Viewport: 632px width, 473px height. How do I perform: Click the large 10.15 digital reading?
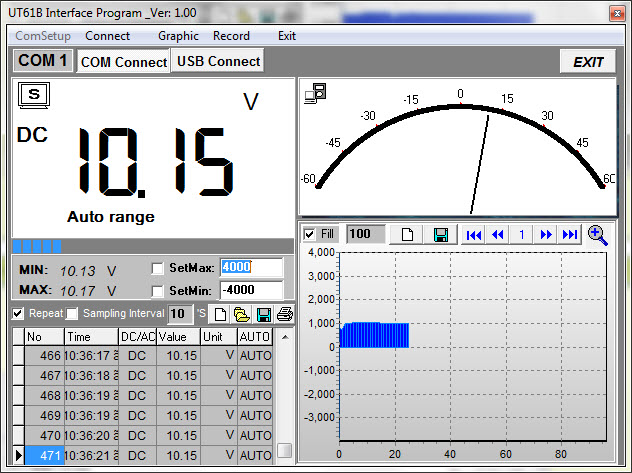coord(156,162)
